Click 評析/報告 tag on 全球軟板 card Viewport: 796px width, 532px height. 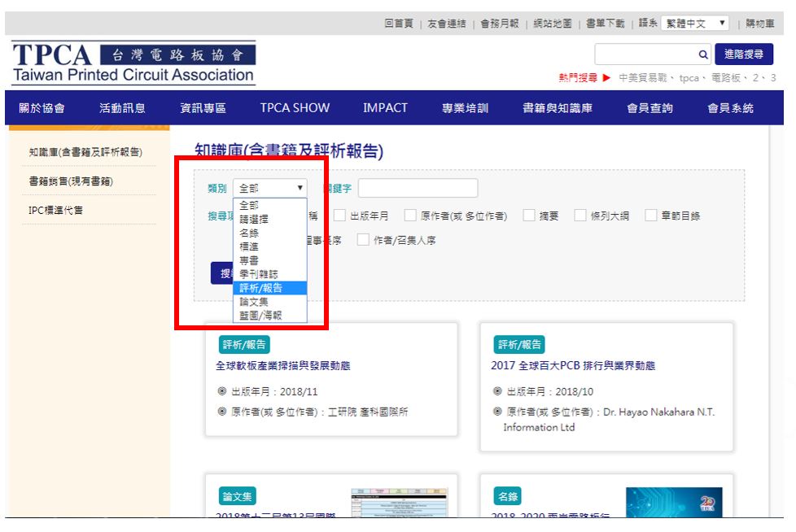[x=244, y=345]
